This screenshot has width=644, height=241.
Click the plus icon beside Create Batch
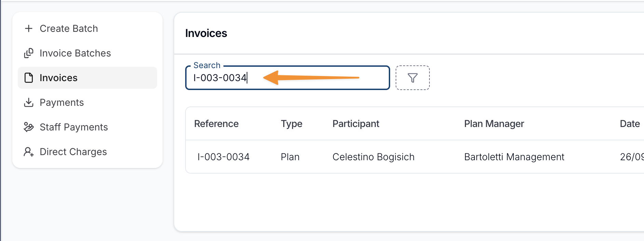point(29,28)
